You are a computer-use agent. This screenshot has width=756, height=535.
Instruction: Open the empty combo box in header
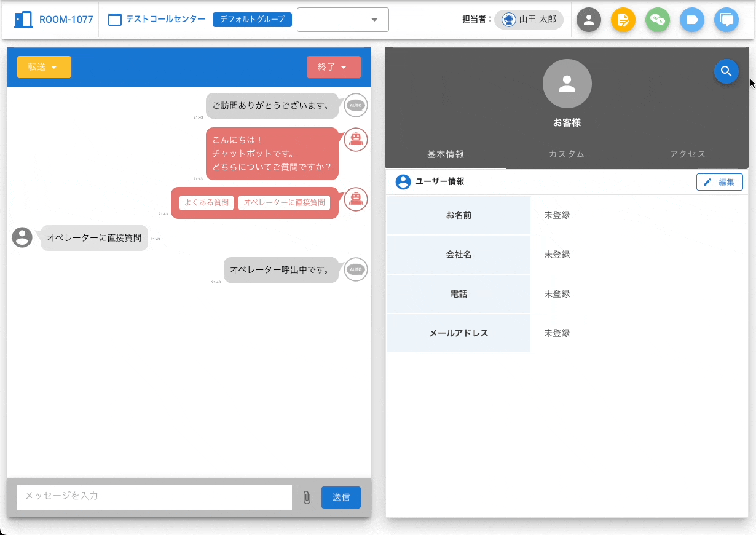pyautogui.click(x=342, y=20)
